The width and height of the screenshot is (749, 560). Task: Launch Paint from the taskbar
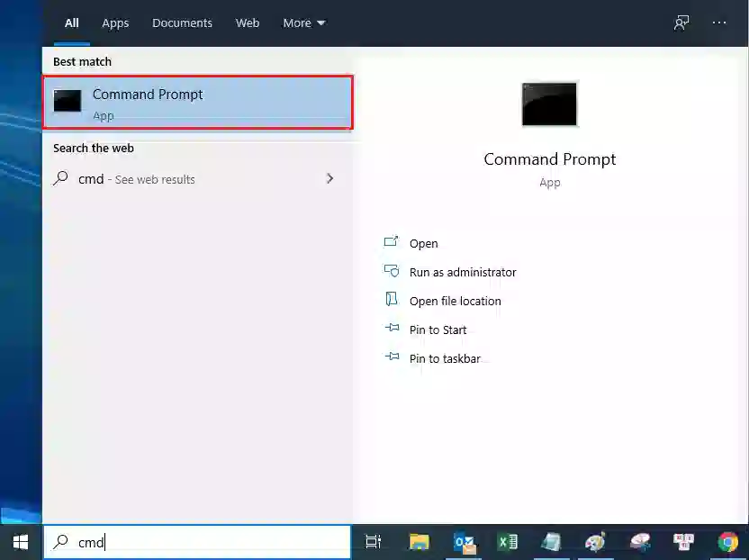point(595,541)
